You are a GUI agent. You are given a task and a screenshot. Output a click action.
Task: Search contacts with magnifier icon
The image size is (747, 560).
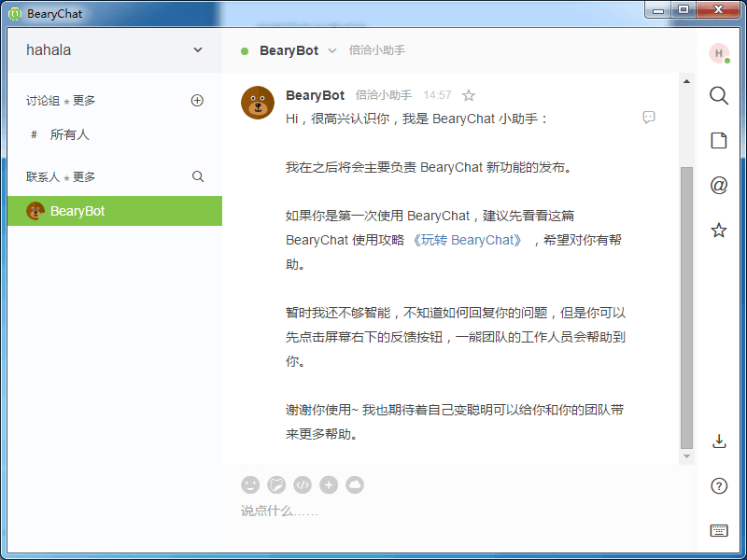[x=198, y=176]
